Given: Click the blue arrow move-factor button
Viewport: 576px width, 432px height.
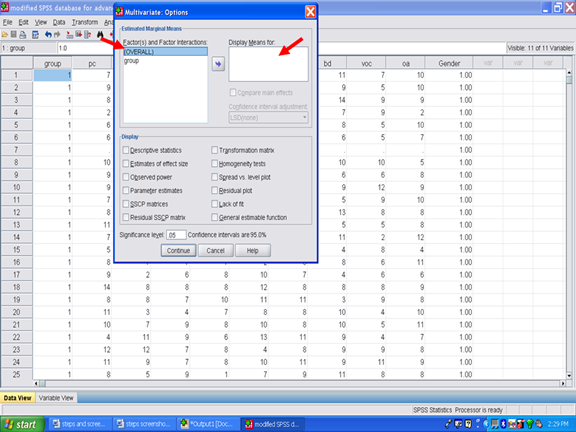Looking at the screenshot, I should click(218, 64).
